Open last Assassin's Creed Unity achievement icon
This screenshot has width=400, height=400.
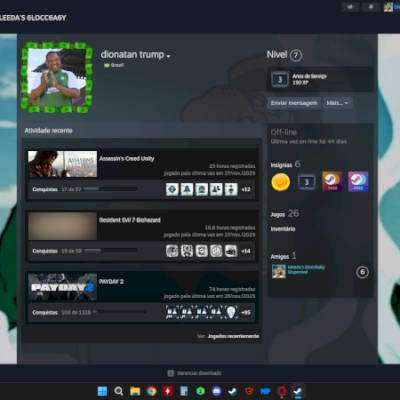231,189
